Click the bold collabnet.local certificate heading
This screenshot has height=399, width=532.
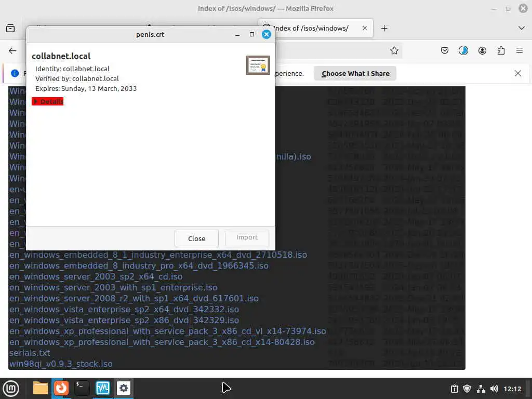pos(61,56)
